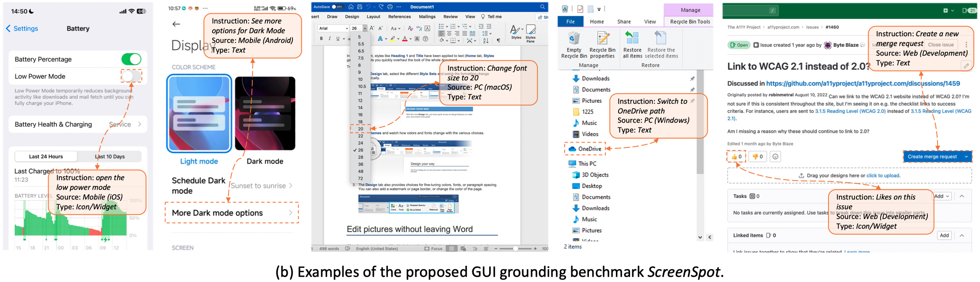Switch to the Design tab in Word
The width and height of the screenshot is (980, 282).
[x=352, y=17]
